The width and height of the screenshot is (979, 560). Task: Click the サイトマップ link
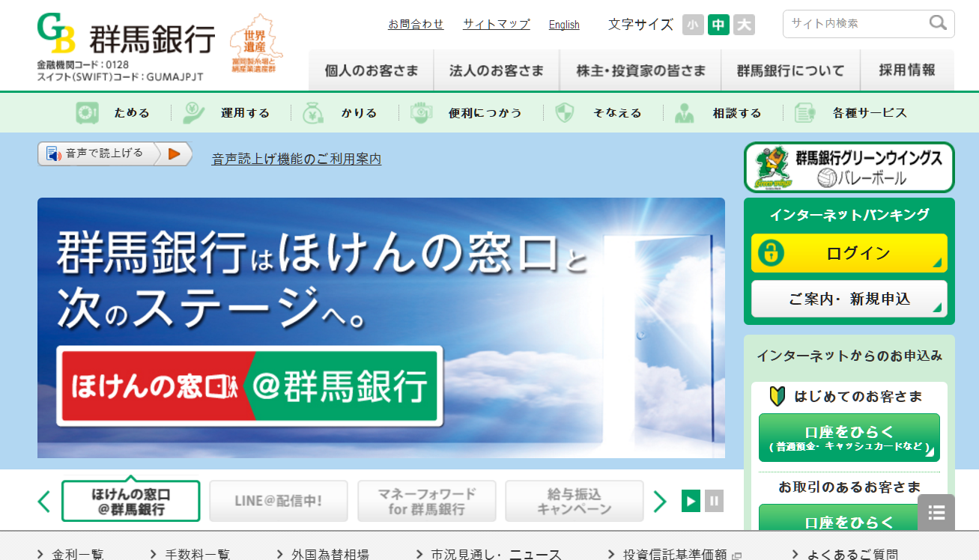pyautogui.click(x=497, y=24)
